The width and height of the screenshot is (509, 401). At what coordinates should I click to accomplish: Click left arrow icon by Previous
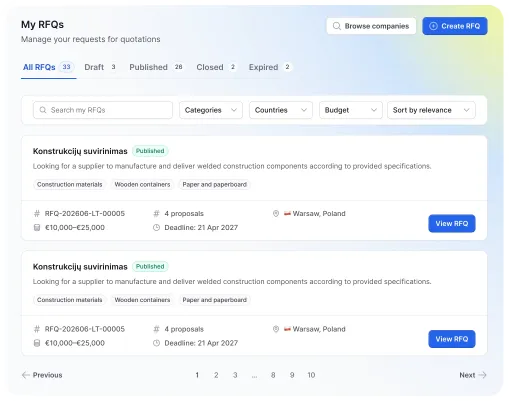pyautogui.click(x=26, y=375)
